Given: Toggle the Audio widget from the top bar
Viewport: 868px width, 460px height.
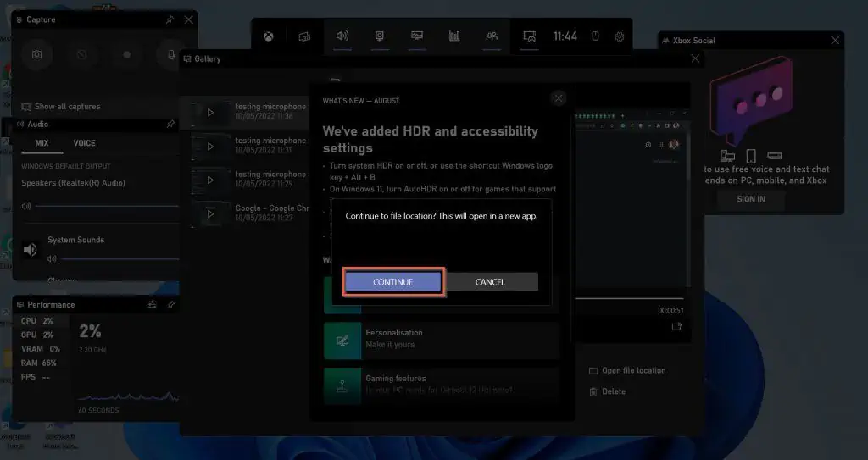Looking at the screenshot, I should (x=342, y=36).
